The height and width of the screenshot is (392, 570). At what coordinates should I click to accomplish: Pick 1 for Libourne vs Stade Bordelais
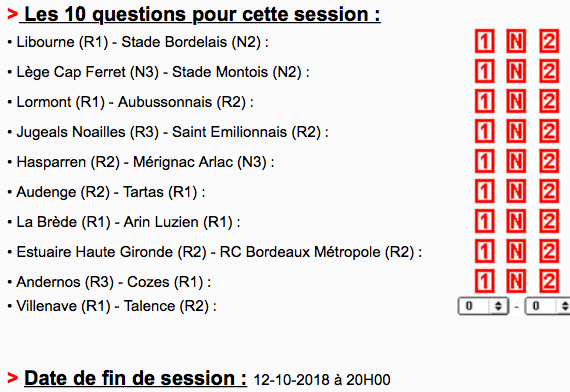click(484, 41)
